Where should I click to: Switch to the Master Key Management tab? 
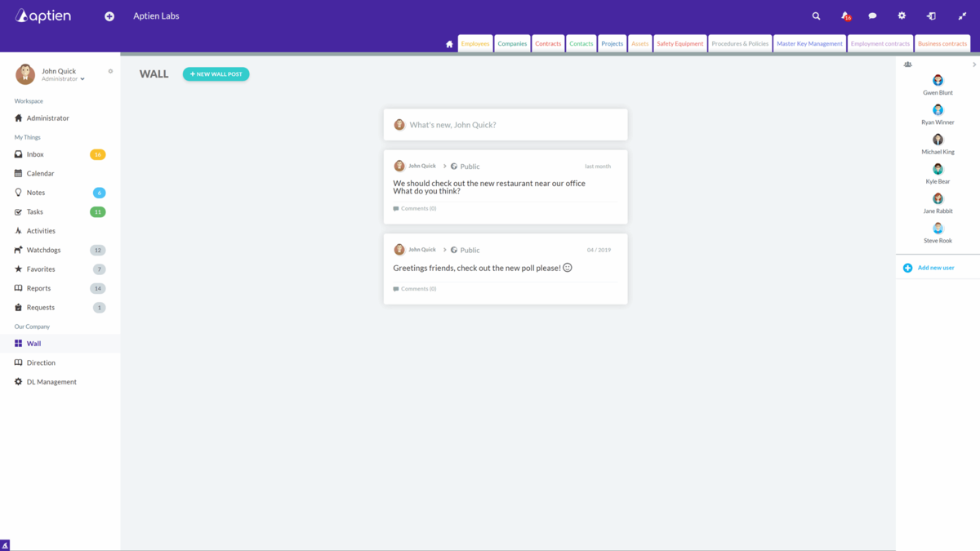[x=809, y=44]
